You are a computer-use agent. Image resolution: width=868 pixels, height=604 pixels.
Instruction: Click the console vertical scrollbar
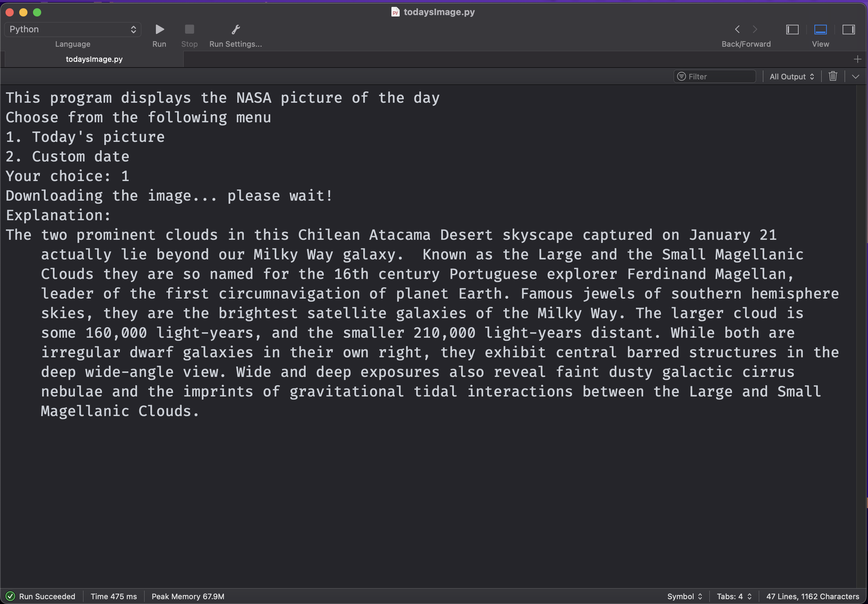click(861, 336)
